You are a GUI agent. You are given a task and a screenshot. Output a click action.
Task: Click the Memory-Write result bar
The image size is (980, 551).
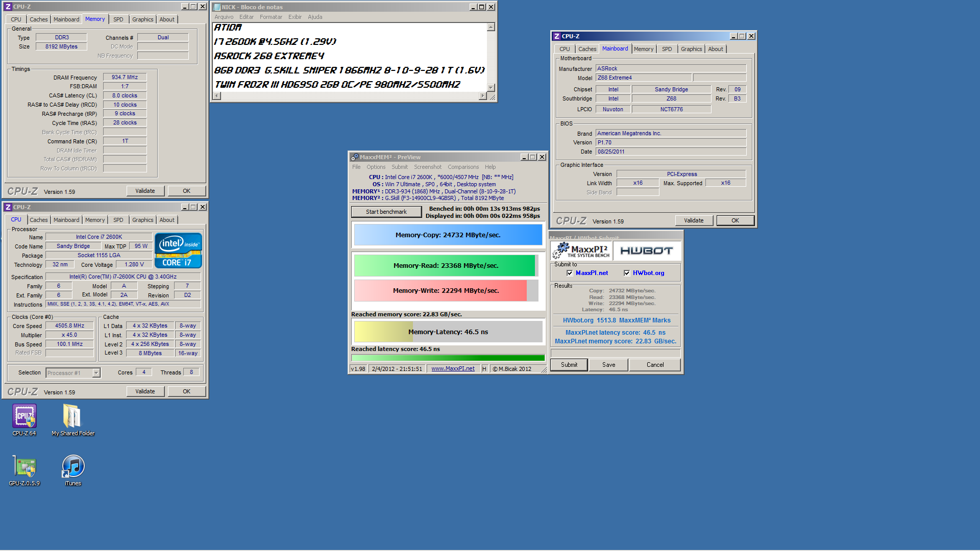click(446, 291)
